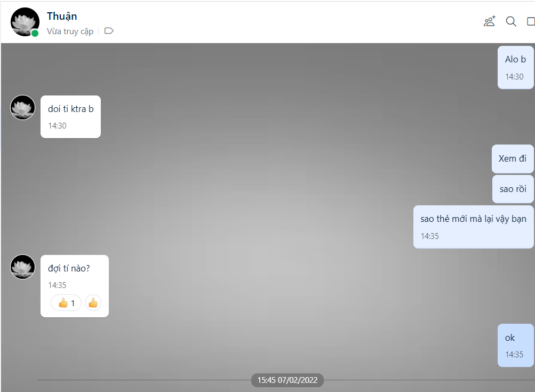Click the "Xem đi" message bubble

click(x=512, y=158)
